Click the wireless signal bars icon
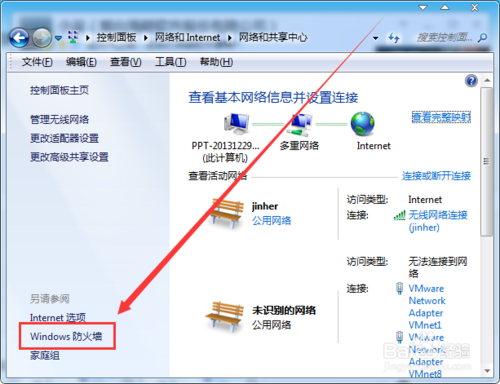The height and width of the screenshot is (384, 500). (399, 215)
